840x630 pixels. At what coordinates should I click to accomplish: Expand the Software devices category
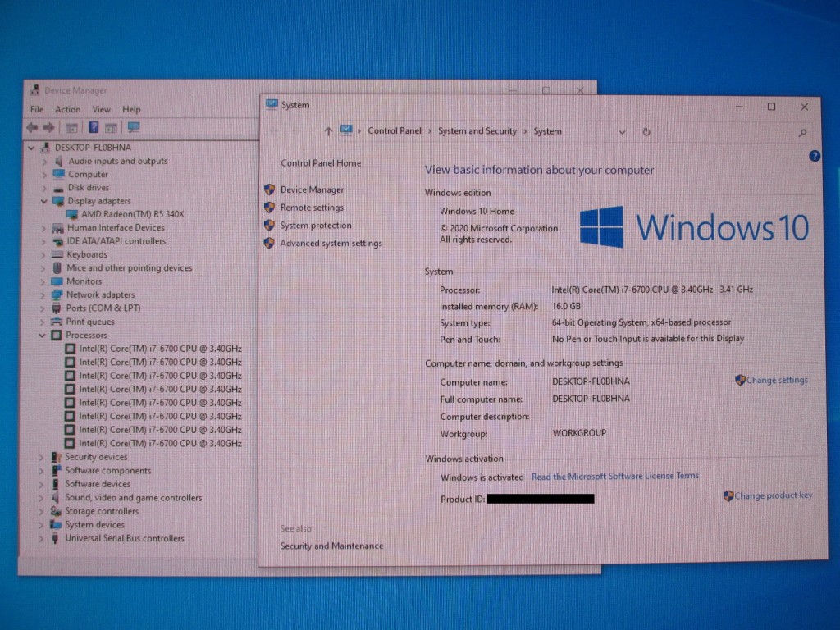click(41, 484)
